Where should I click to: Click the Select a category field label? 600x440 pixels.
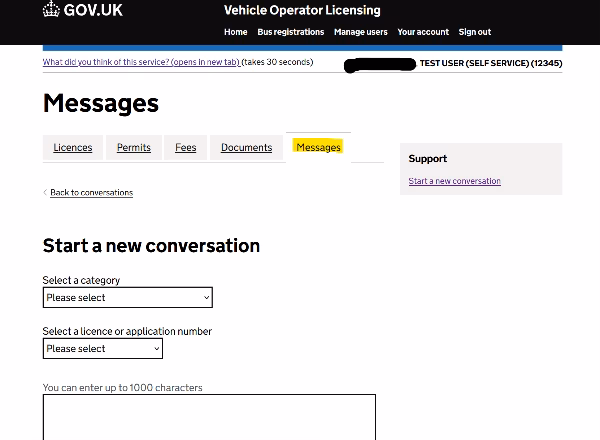(x=81, y=280)
